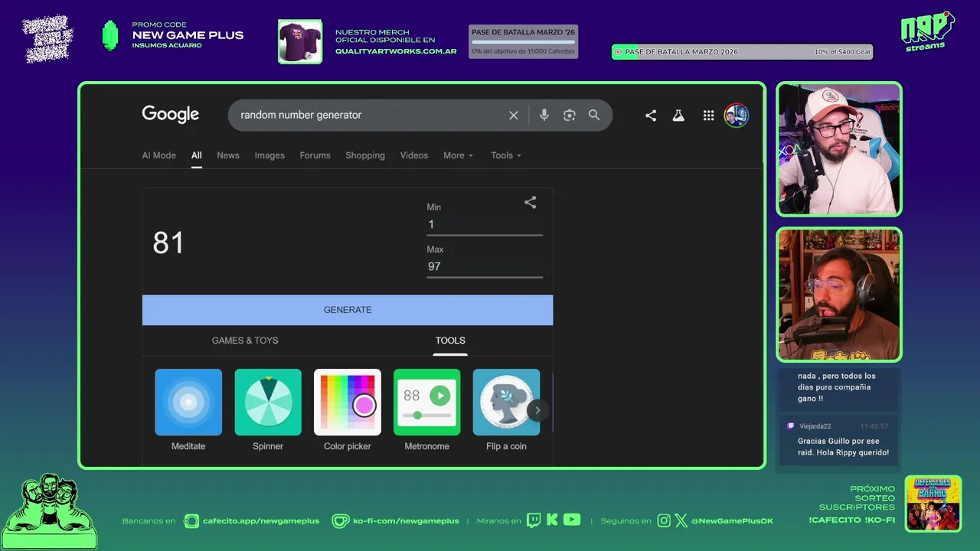This screenshot has height=551, width=980.
Task: Select the All results tab
Action: point(197,155)
